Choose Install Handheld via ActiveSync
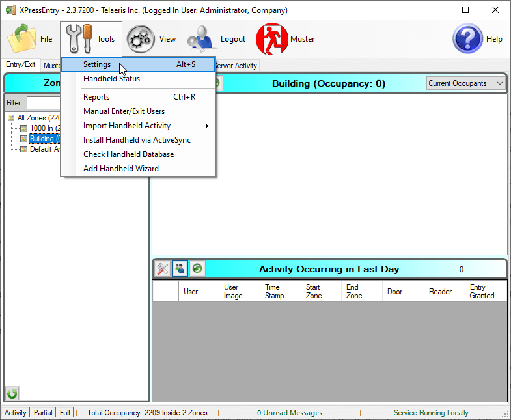 (x=138, y=140)
